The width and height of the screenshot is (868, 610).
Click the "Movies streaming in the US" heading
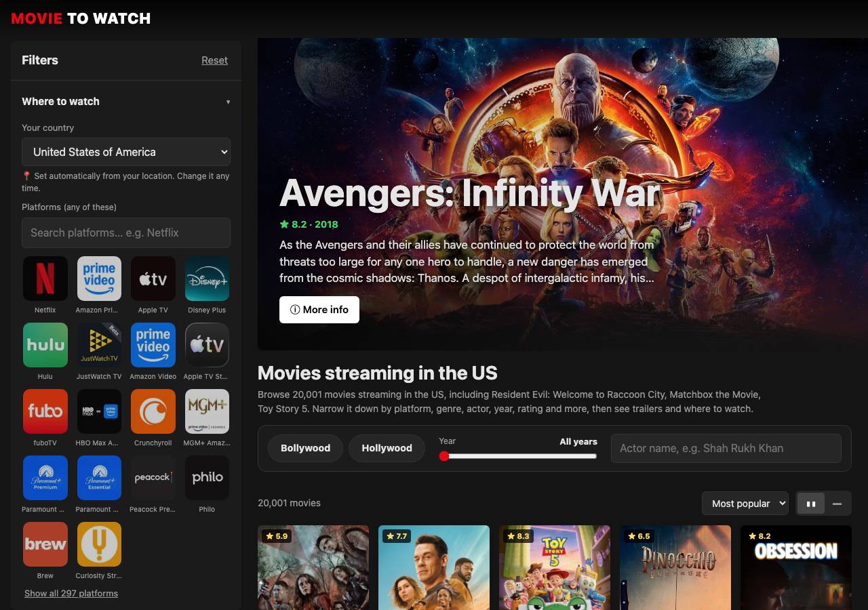point(378,373)
